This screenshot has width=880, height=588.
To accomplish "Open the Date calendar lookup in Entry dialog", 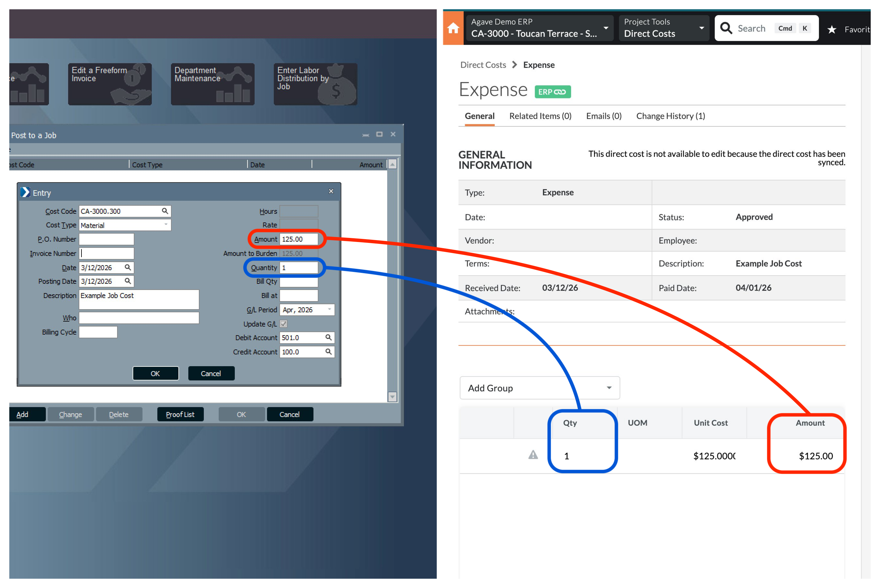I will [x=128, y=267].
